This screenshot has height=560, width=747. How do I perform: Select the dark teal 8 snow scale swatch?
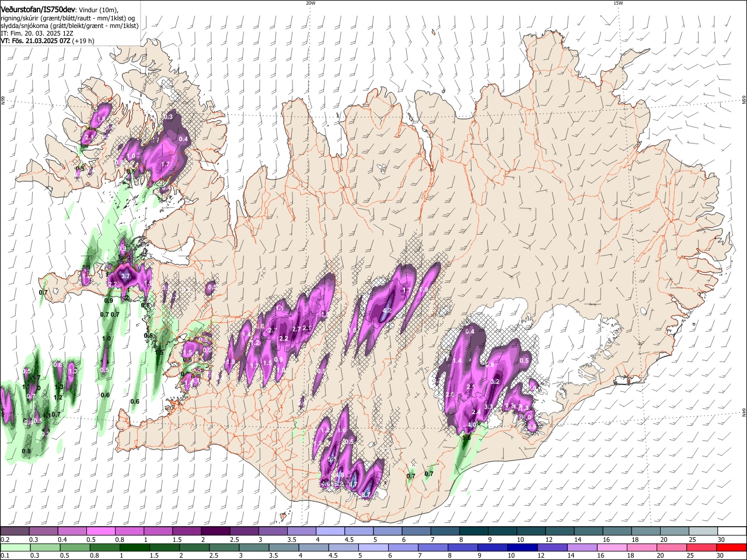pyautogui.click(x=474, y=531)
